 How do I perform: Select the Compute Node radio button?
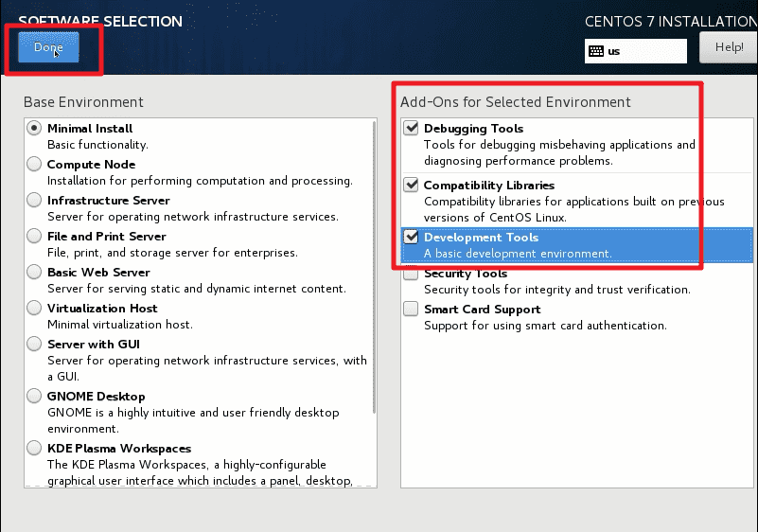(34, 164)
